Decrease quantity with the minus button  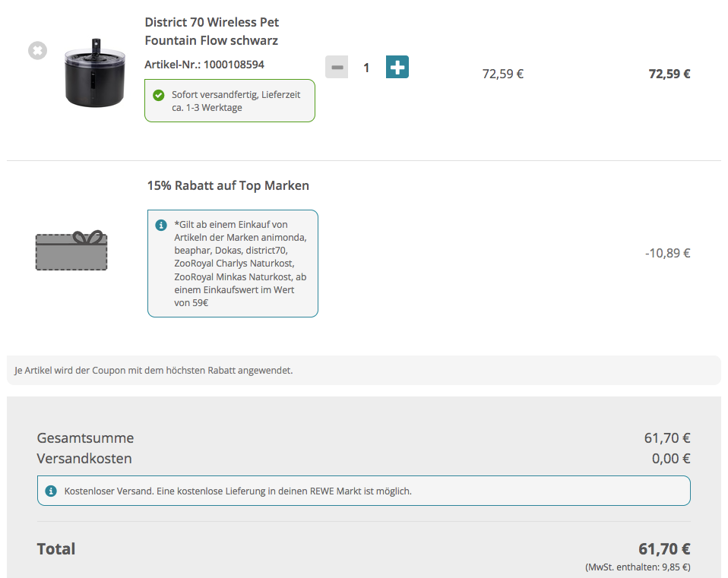click(337, 68)
